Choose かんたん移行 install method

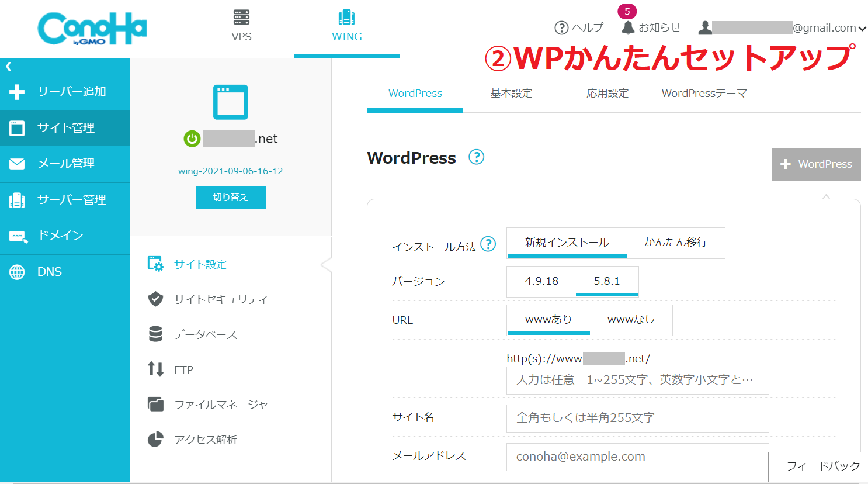(x=675, y=243)
